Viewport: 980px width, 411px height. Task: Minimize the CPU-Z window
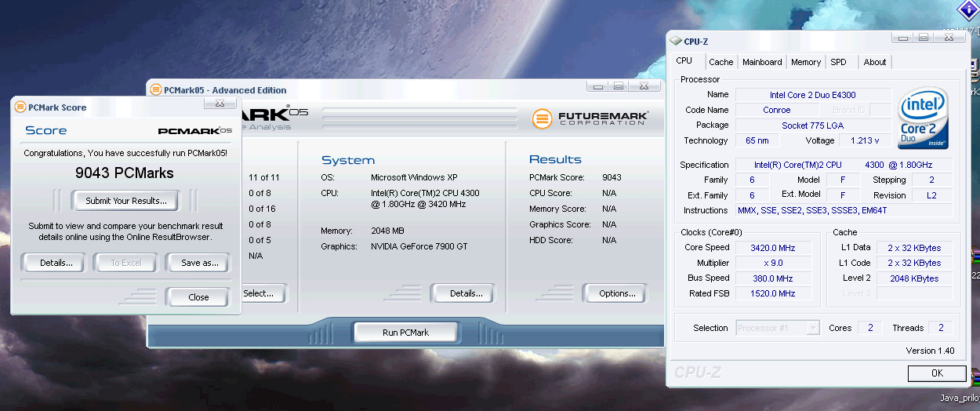[x=902, y=38]
